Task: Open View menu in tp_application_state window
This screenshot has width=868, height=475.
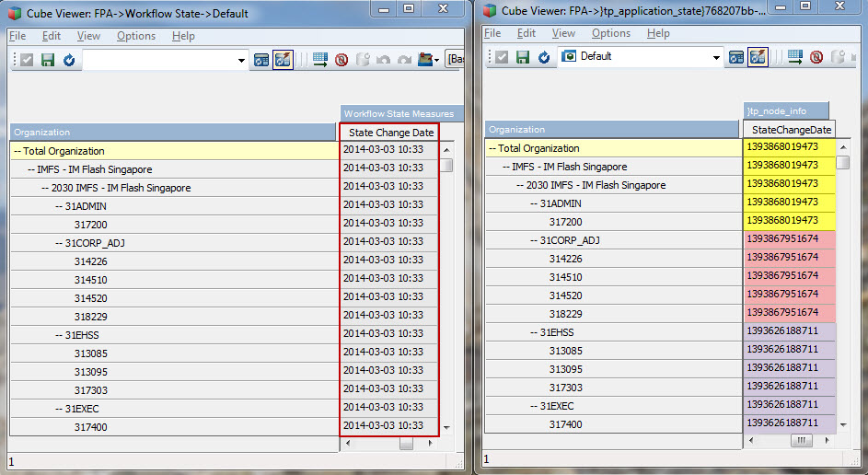Action: coord(563,33)
